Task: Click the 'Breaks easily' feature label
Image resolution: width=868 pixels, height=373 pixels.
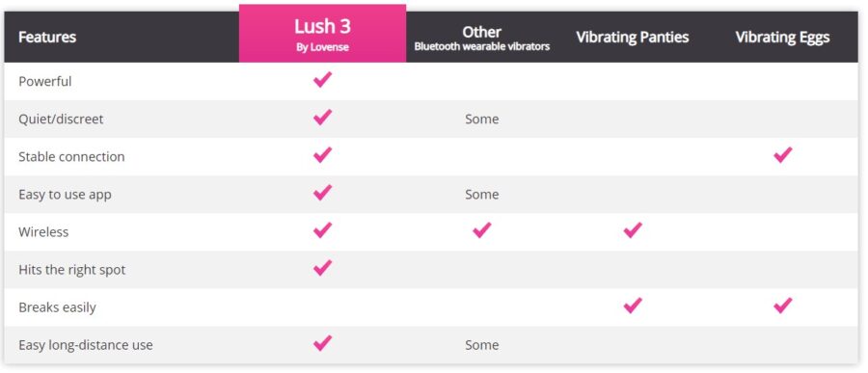Action: 57,307
